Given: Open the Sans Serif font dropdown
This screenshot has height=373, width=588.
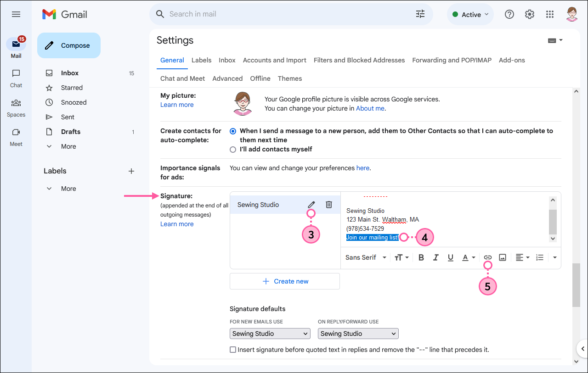Looking at the screenshot, I should (366, 258).
